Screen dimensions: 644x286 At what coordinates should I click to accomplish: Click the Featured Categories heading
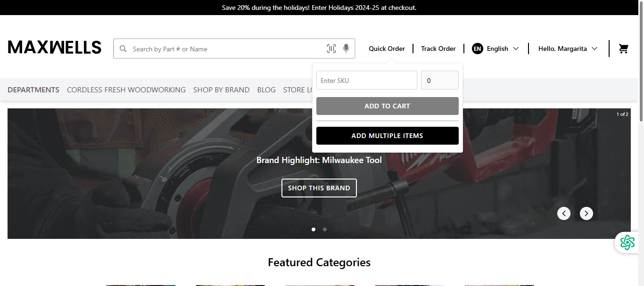tap(319, 262)
